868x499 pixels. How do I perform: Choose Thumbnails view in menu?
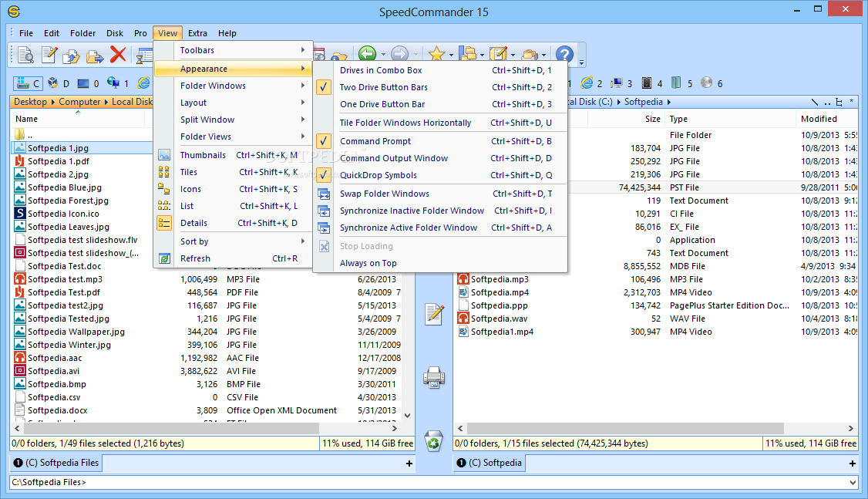coord(233,155)
